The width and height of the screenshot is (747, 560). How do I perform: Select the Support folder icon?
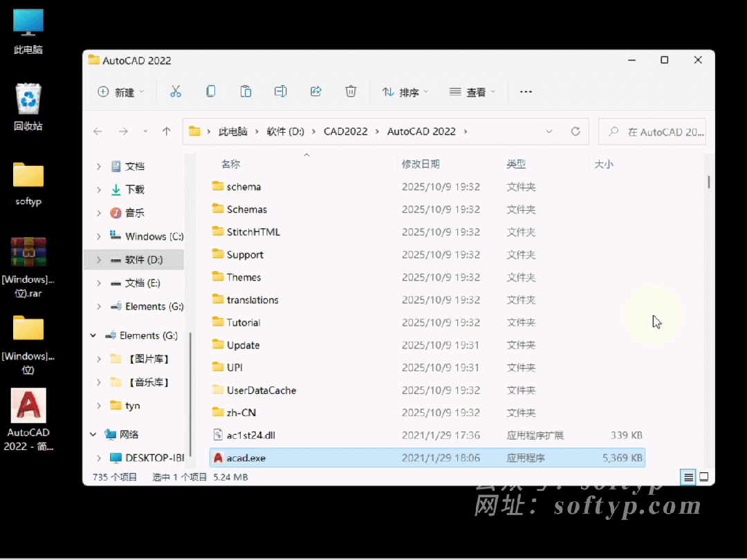click(218, 254)
